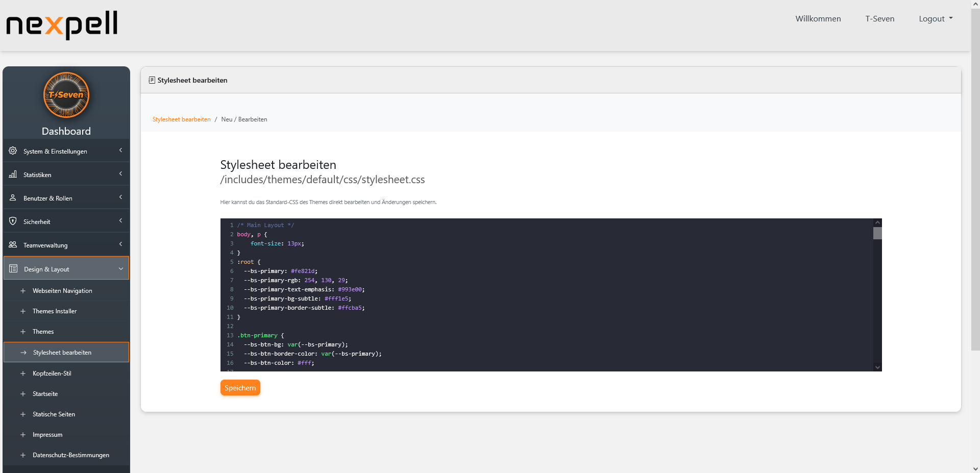
Task: Expand Webseiten Navigation with its plus icon
Action: pyautogui.click(x=23, y=290)
